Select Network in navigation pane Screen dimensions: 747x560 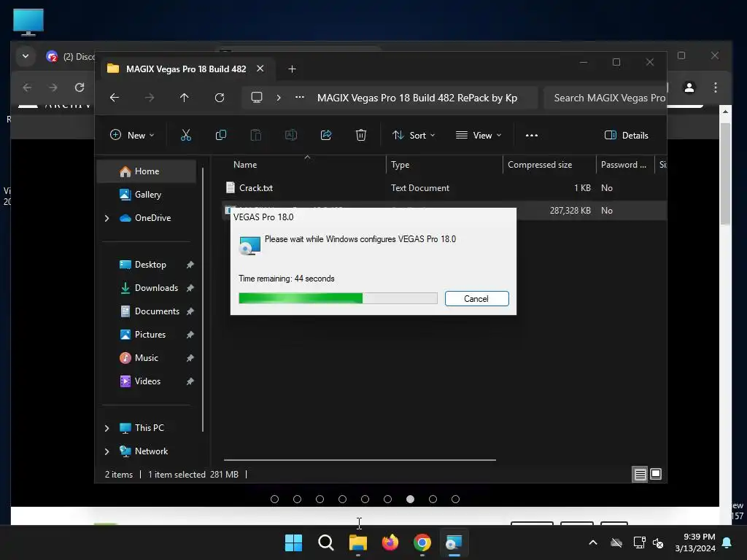(x=151, y=451)
